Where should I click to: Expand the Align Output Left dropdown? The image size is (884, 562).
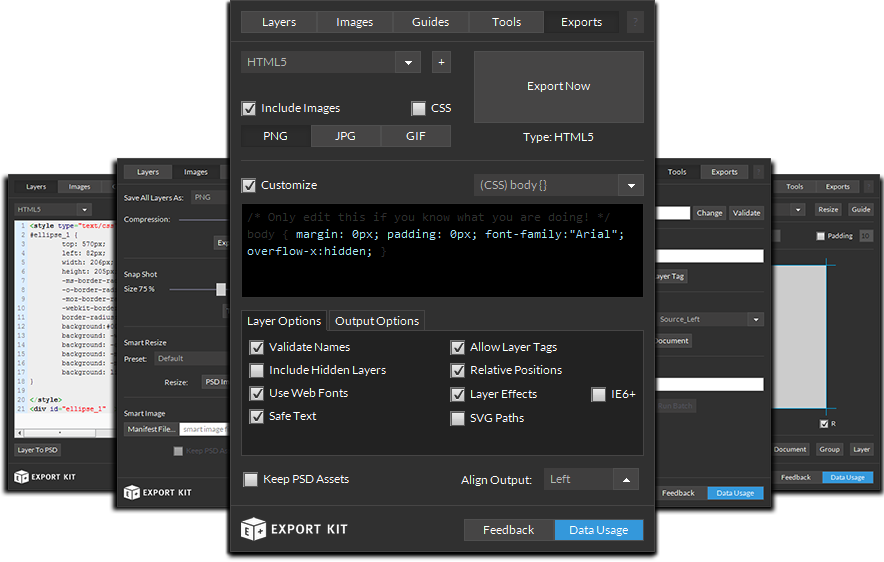[x=626, y=479]
